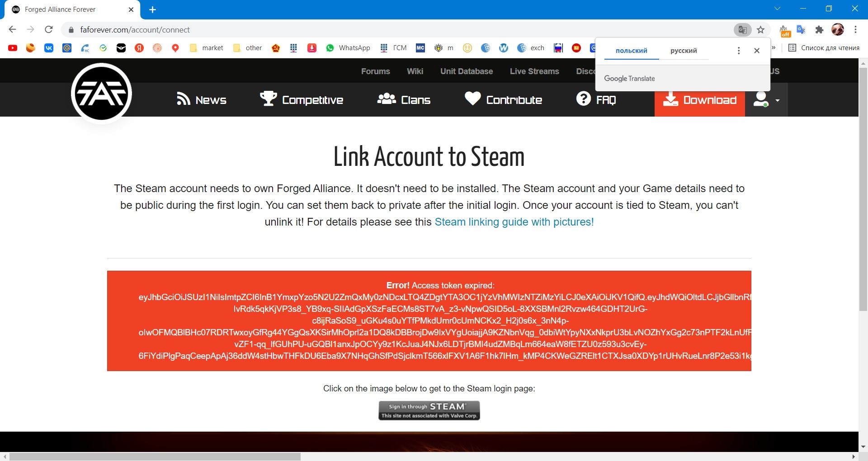Open the Chrome profile avatar

[x=838, y=30]
